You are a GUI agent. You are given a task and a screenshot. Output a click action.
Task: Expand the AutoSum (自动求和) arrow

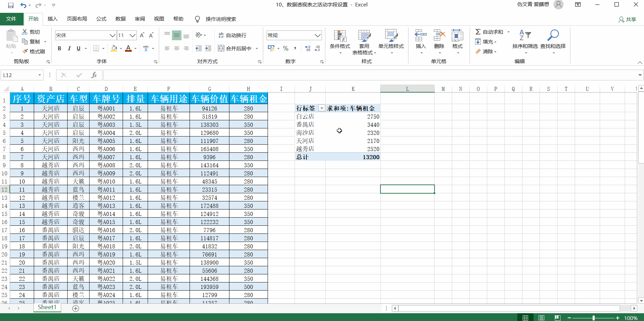[x=509, y=32]
